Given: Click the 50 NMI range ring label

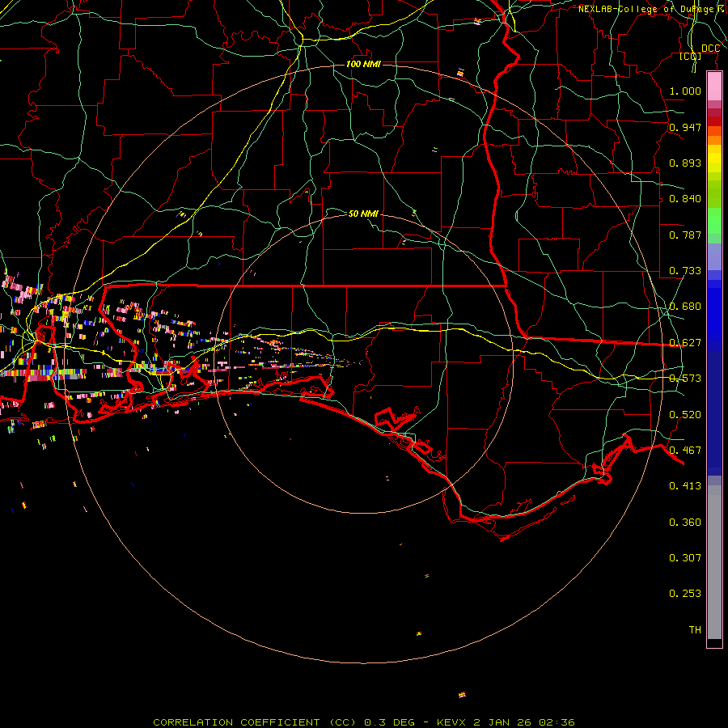Looking at the screenshot, I should coord(363,214).
